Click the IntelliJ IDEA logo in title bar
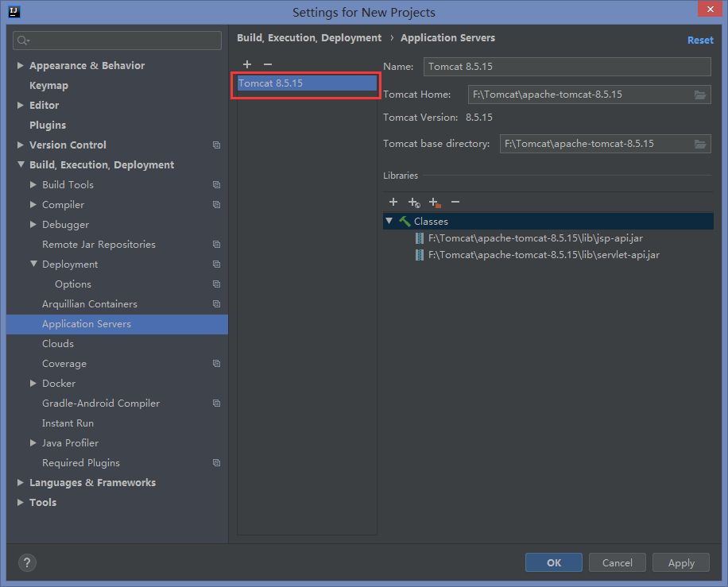This screenshot has width=728, height=587. coord(14,12)
